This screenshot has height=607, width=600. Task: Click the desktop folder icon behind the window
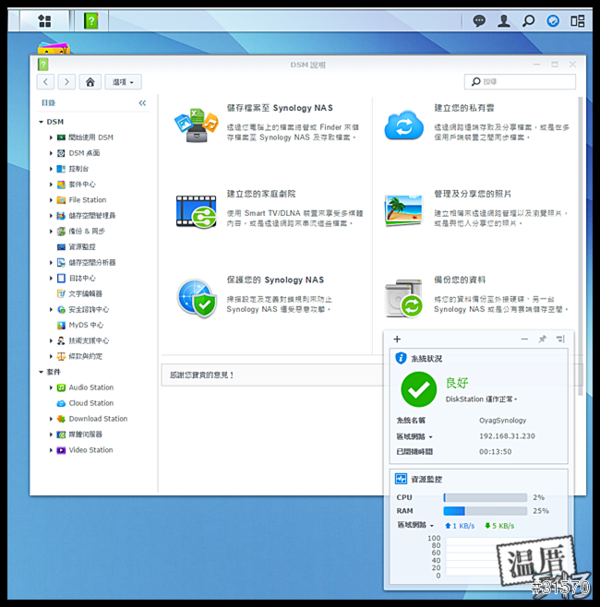(54, 48)
